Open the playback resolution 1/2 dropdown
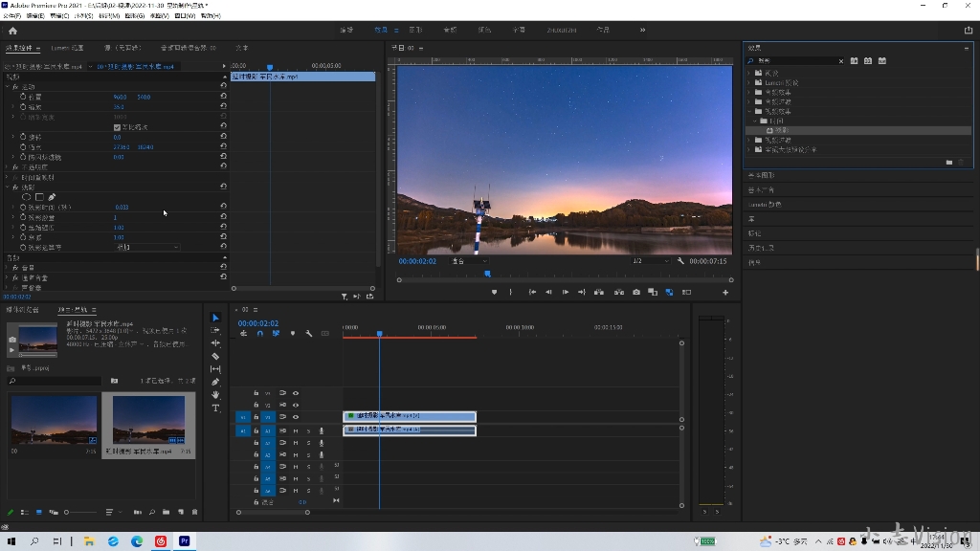Viewport: 980px width, 551px height. 651,261
